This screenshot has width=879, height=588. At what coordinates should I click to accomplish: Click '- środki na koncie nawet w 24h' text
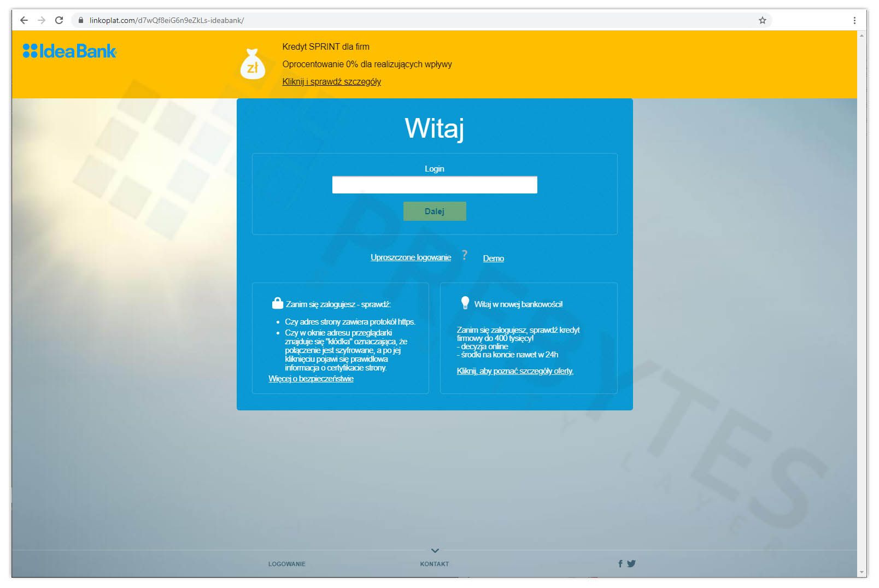507,355
